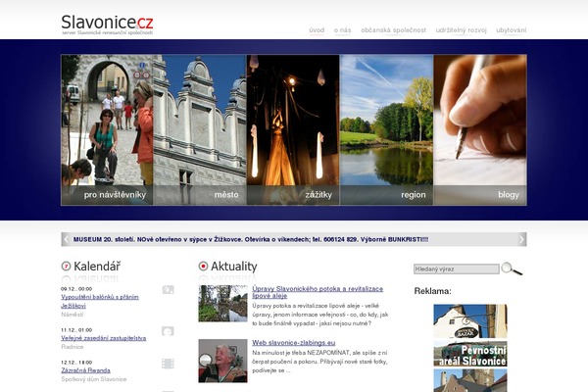Open the blogy panel with writing hand
This screenshot has height=392, width=588.
pos(480,129)
